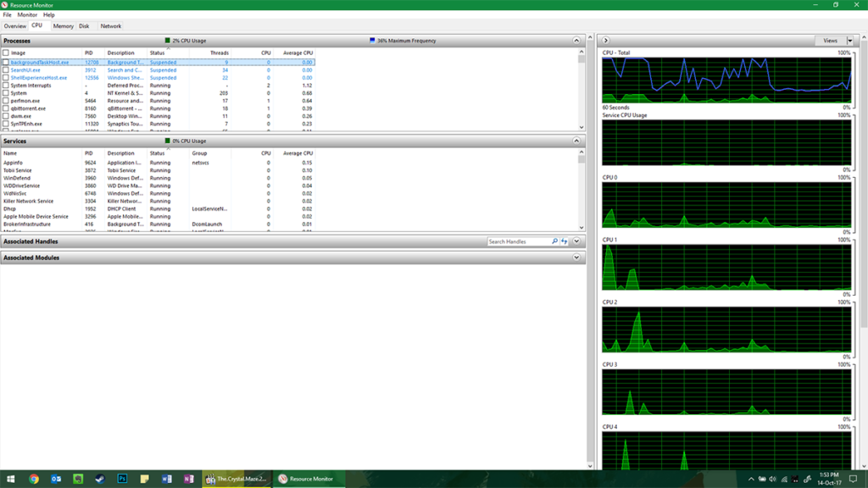Select the Tobii Service row

(x=18, y=170)
